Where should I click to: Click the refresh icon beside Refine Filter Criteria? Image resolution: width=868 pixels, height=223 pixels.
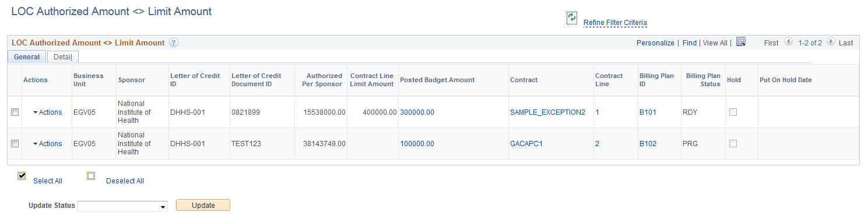572,18
